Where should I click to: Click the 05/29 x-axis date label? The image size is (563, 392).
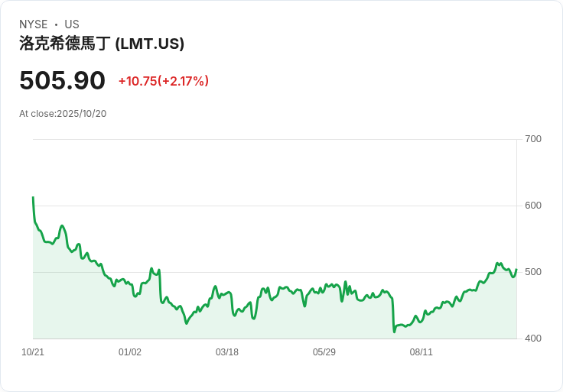324,352
